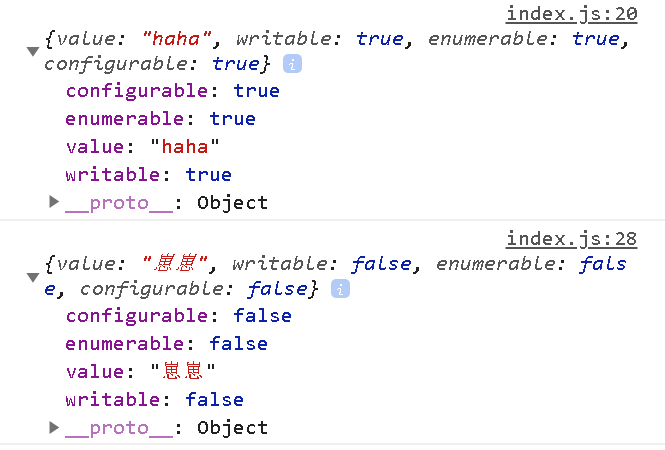Select the "configurable: false" property row
The height and width of the screenshot is (450, 665).
click(x=178, y=316)
